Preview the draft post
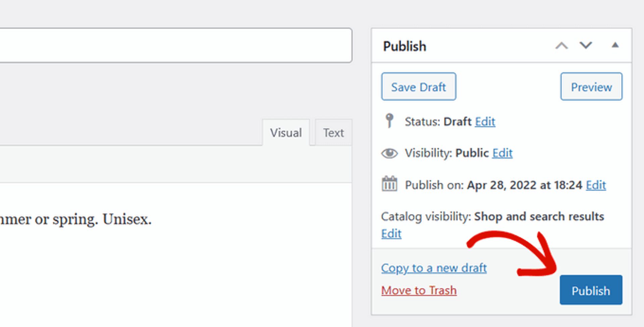 point(591,87)
